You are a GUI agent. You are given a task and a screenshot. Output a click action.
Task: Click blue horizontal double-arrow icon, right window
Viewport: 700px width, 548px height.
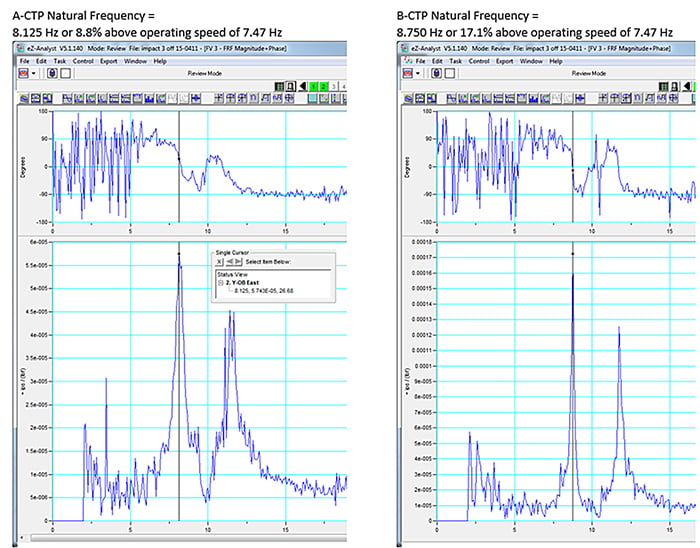579,99
